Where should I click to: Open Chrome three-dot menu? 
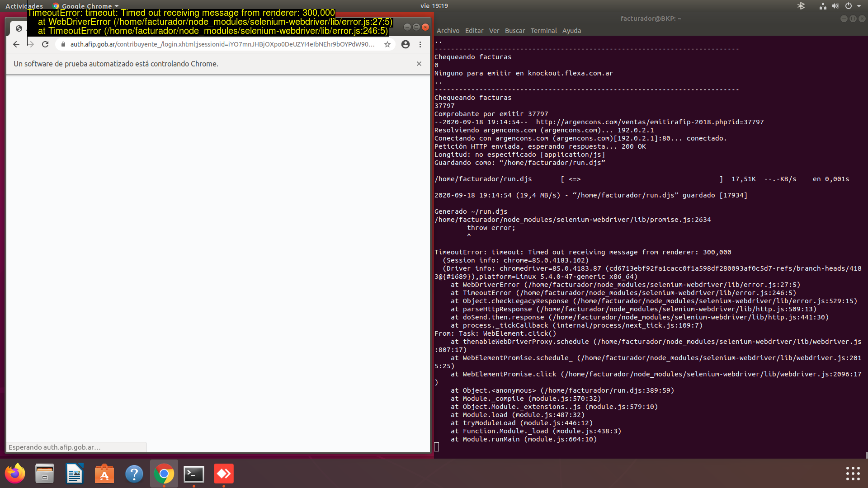(420, 44)
